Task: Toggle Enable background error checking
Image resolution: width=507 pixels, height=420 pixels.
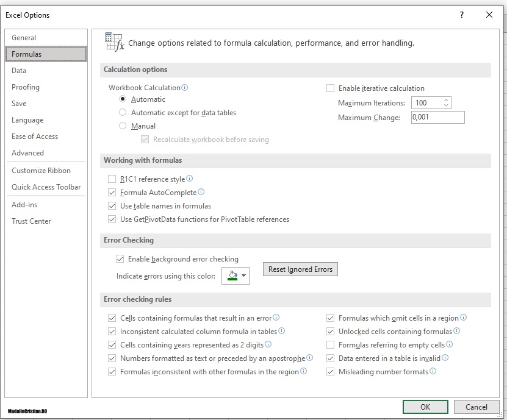Action: [x=120, y=259]
